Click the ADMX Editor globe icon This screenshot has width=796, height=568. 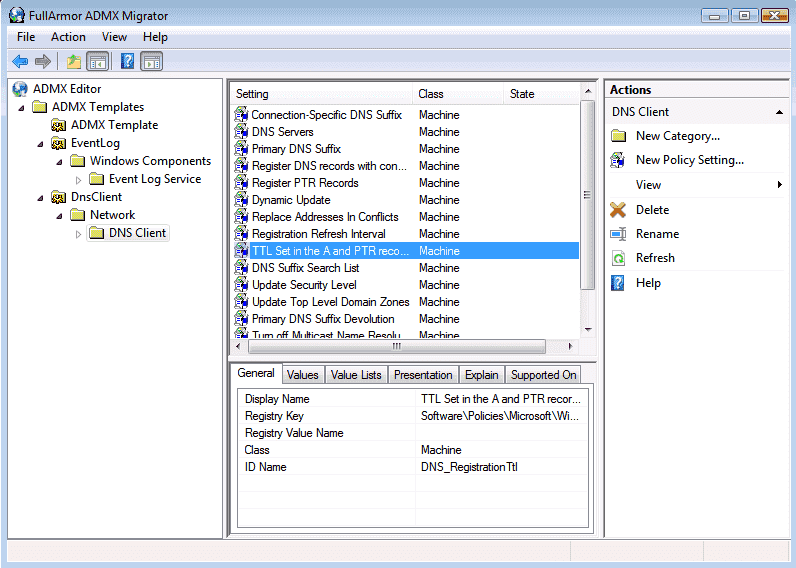tap(20, 89)
